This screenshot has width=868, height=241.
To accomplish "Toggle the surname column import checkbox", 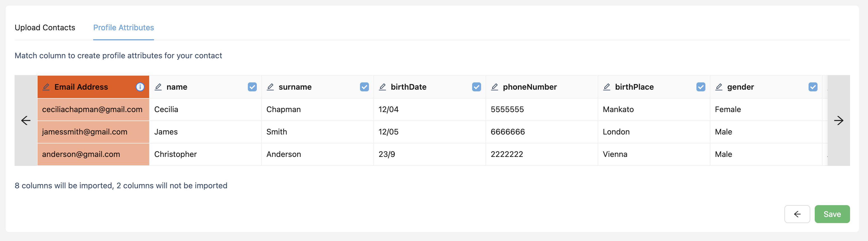I will 364,87.
